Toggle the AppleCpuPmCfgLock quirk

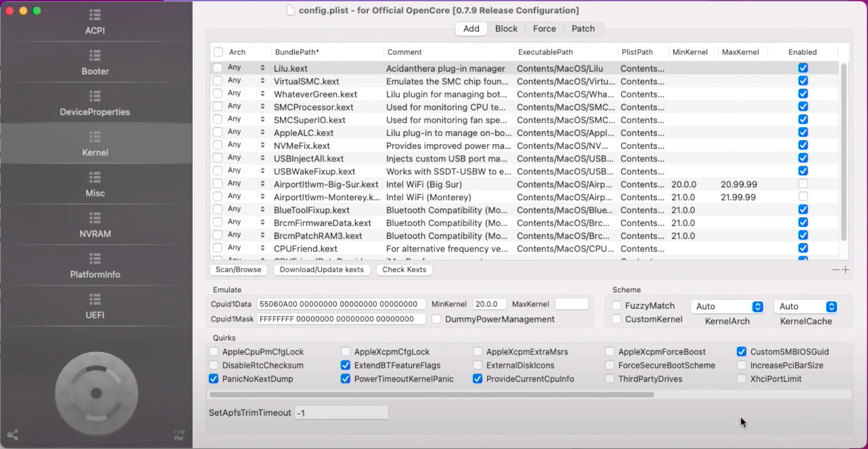coord(213,352)
